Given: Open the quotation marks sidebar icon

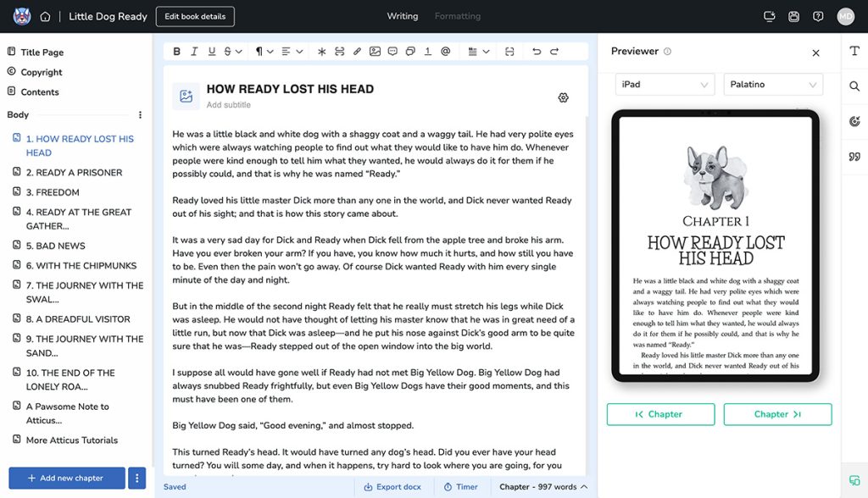Looking at the screenshot, I should tap(854, 157).
